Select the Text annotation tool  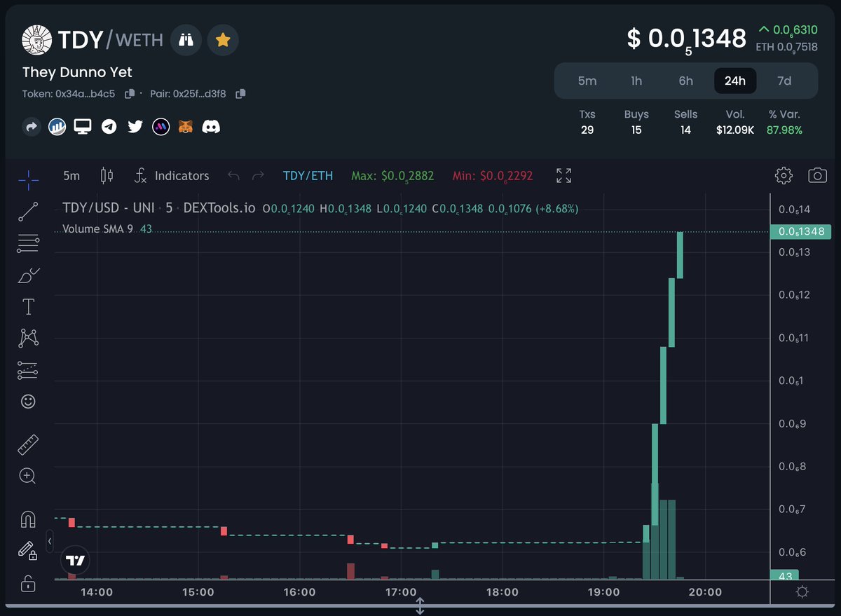pos(28,306)
